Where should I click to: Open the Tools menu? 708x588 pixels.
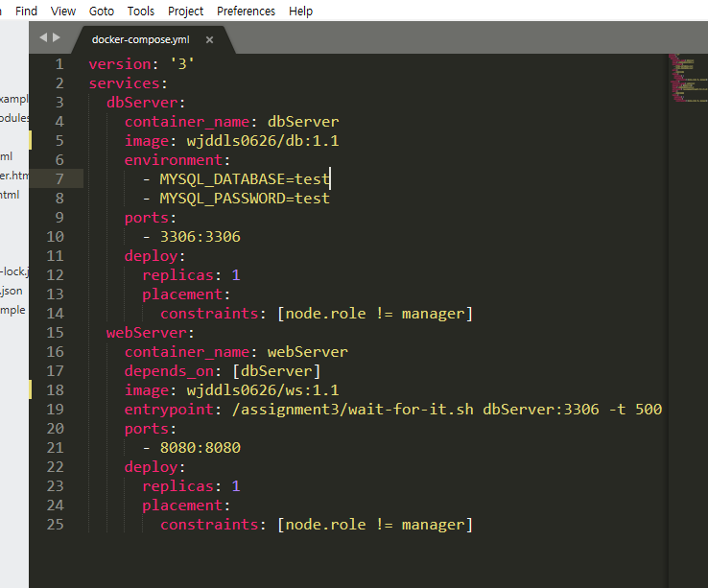[x=140, y=11]
